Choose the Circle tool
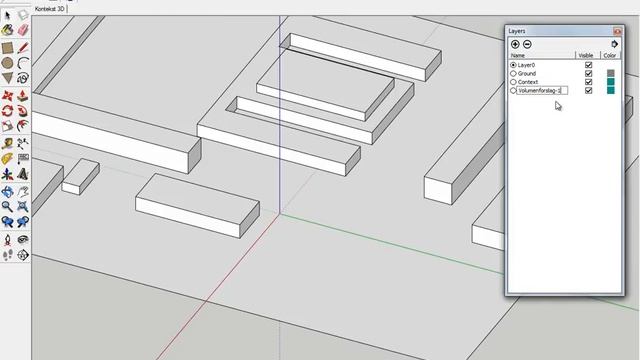The height and width of the screenshot is (360, 640). coord(7,63)
